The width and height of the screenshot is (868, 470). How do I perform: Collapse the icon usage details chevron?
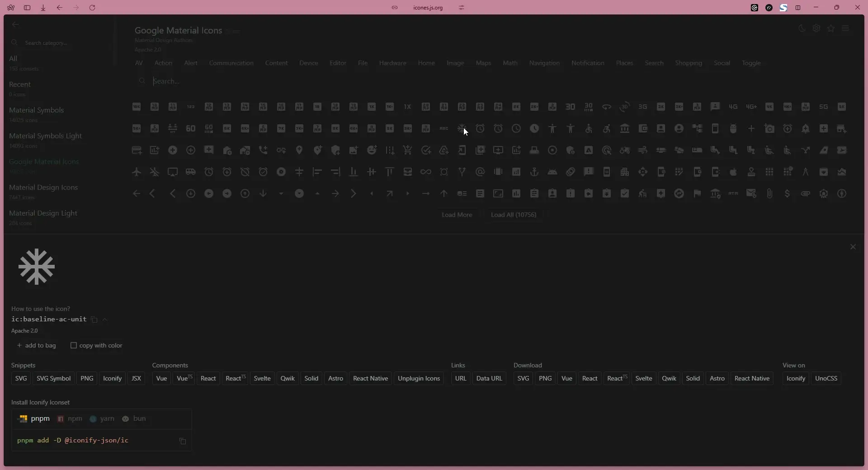(x=105, y=320)
